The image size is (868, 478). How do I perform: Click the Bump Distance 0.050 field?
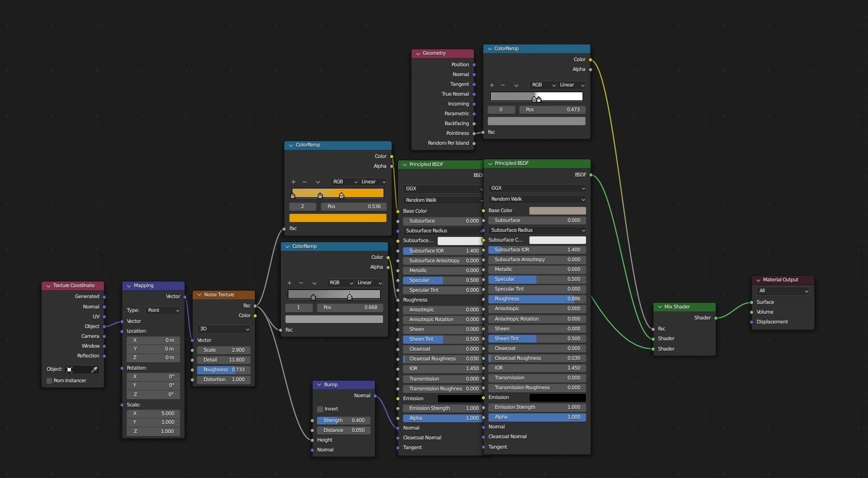pyautogui.click(x=344, y=430)
